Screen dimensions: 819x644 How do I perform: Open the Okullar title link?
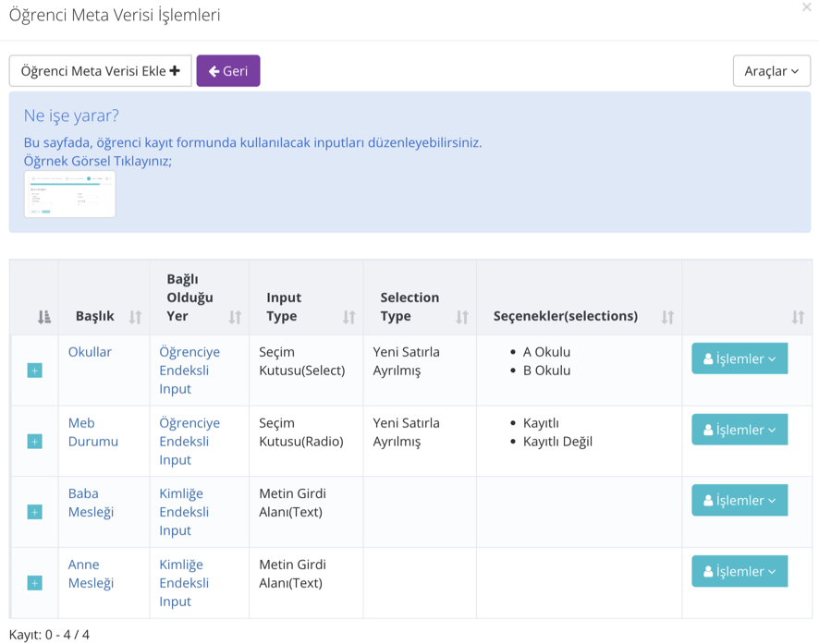point(90,352)
